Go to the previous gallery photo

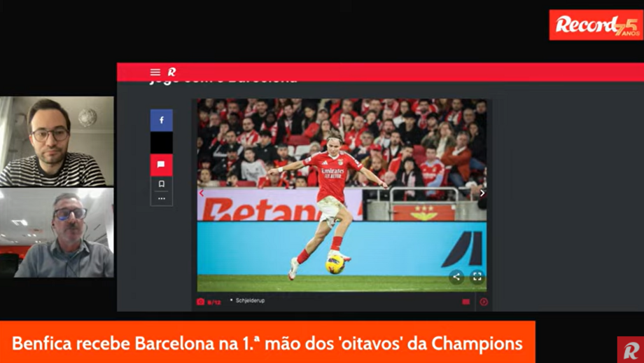(x=202, y=193)
